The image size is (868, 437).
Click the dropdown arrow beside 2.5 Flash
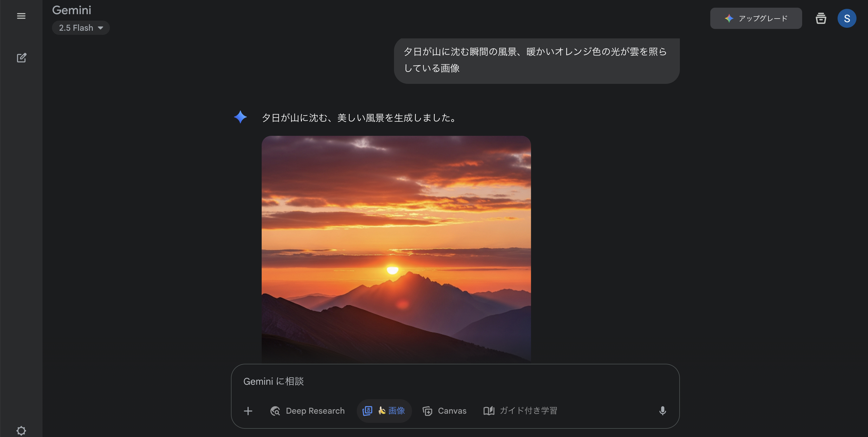(x=100, y=28)
